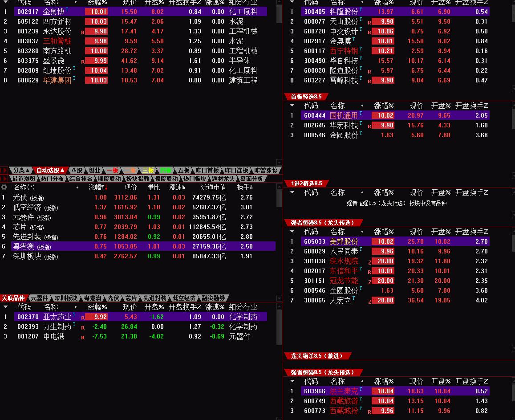This screenshot has width=515, height=420.
Task: Click the R badge next to 东信和平
Action: tap(369, 272)
